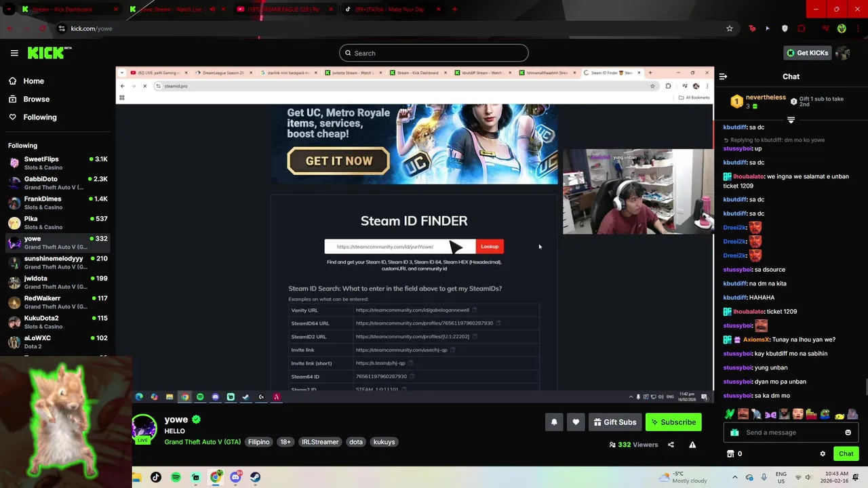Click the heart follow button
The width and height of the screenshot is (868, 488).
[576, 422]
